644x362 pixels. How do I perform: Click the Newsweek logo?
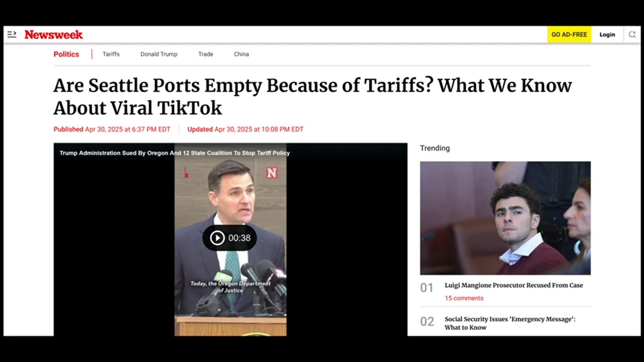pos(54,35)
